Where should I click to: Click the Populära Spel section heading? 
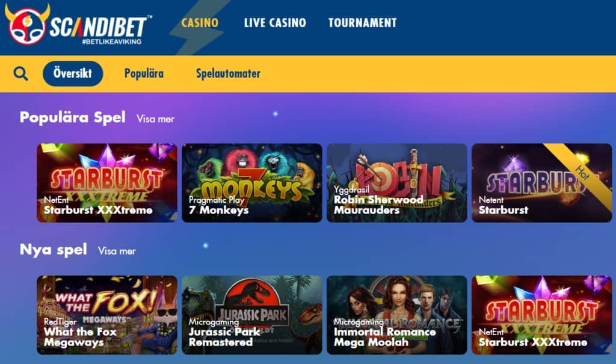coord(73,117)
